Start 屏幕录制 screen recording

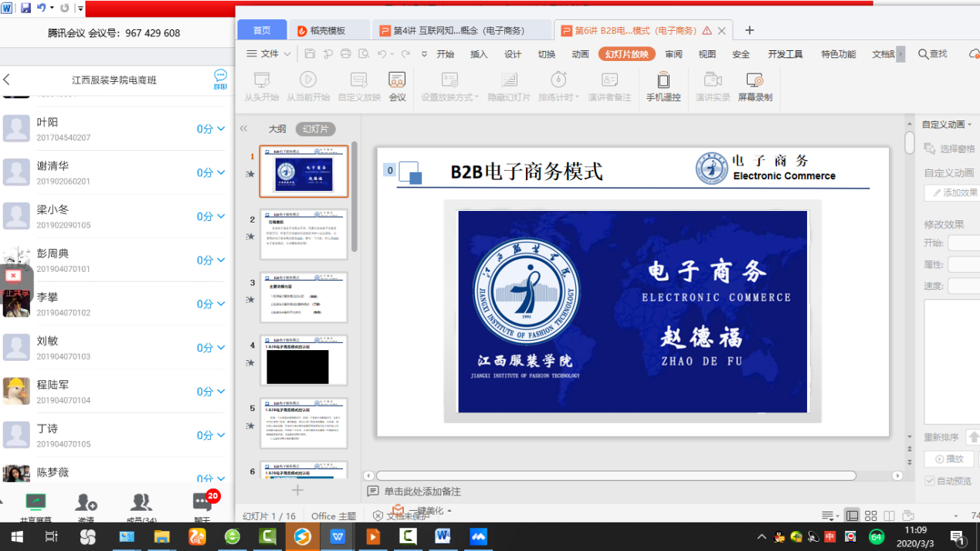tap(754, 87)
